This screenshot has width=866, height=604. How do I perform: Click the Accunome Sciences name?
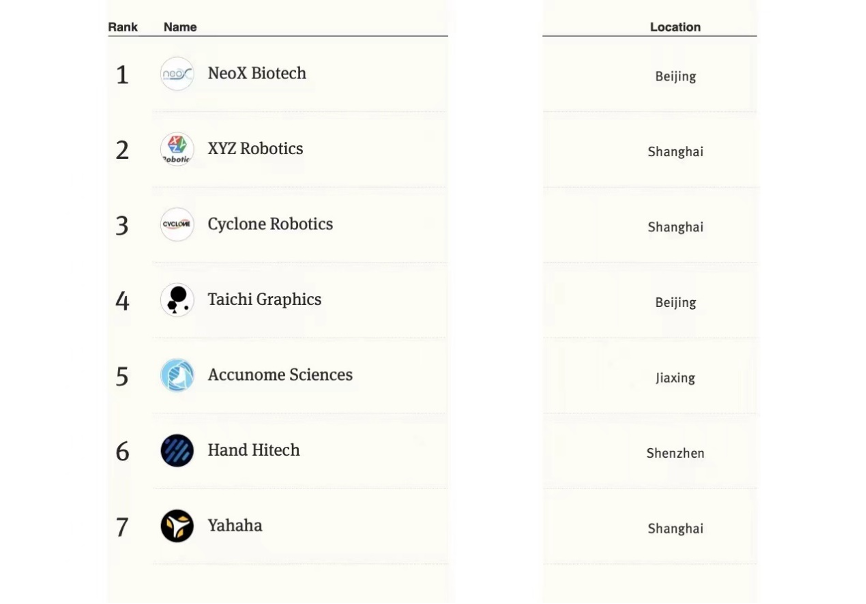[x=280, y=375]
